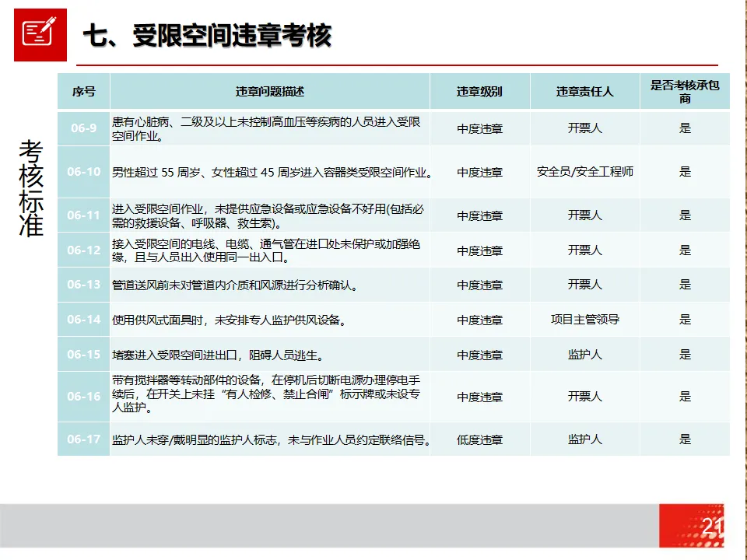Click 是 in row 06-14

pyautogui.click(x=685, y=320)
